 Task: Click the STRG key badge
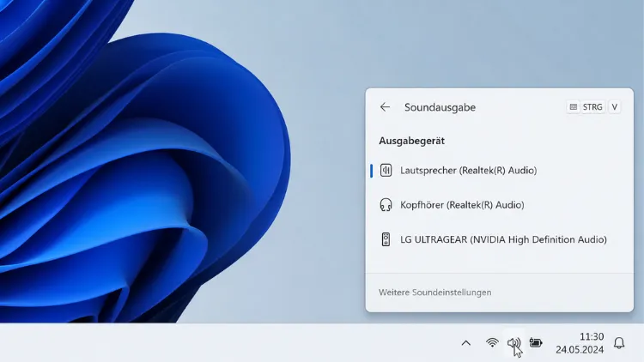592,107
